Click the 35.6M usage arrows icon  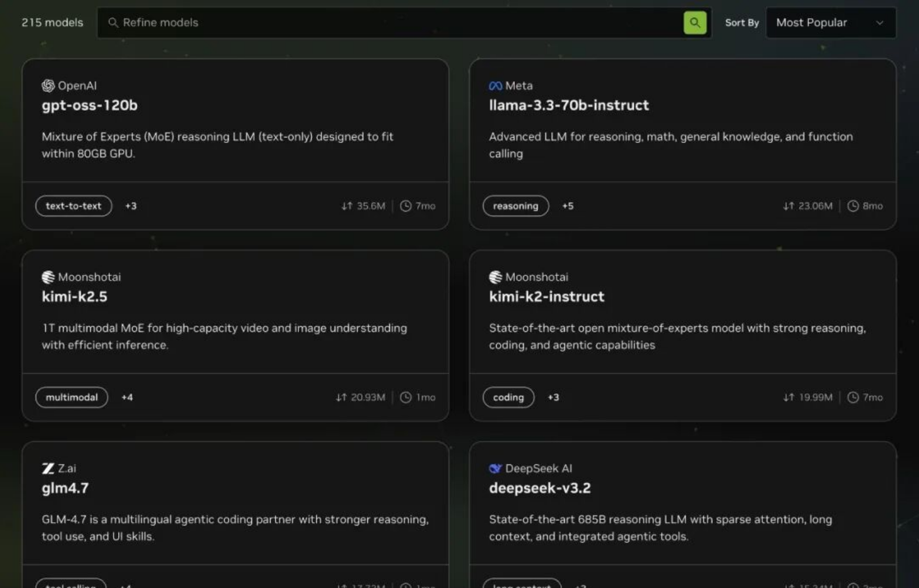(347, 206)
